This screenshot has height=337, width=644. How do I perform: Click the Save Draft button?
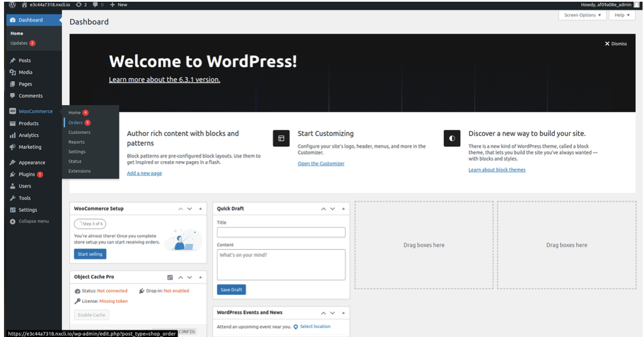(x=231, y=290)
